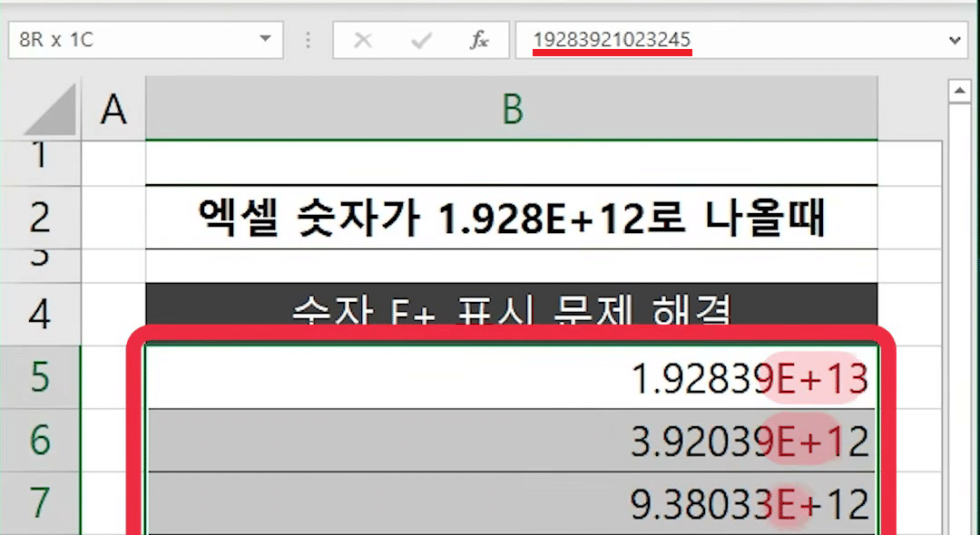
Task: Click the select-all triangle corner
Action: click(x=50, y=109)
